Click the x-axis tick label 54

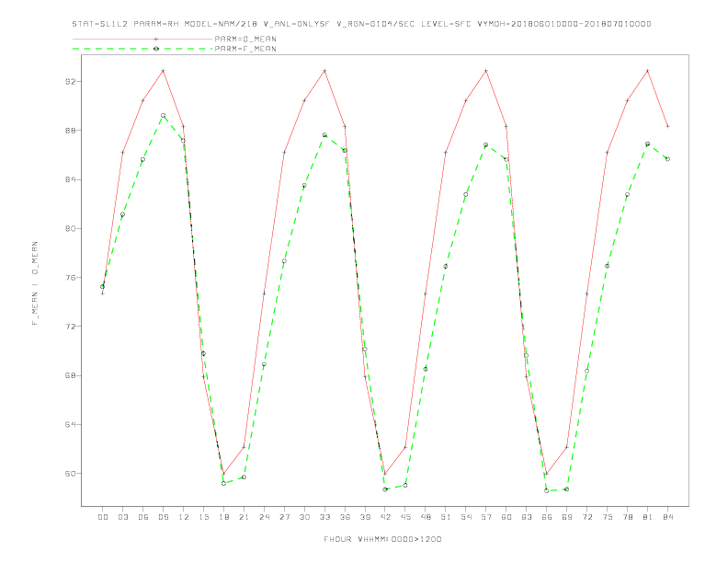[466, 517]
